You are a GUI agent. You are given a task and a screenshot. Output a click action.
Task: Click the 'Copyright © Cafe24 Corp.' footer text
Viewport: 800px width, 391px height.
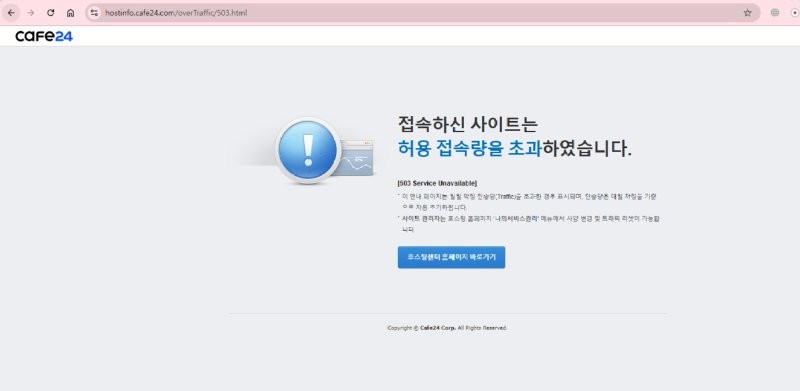(447, 328)
